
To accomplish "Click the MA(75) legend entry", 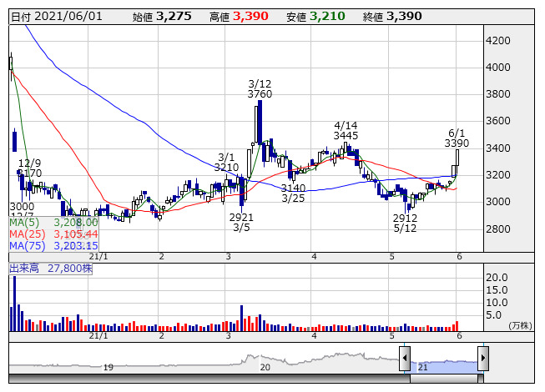I will coord(53,245).
